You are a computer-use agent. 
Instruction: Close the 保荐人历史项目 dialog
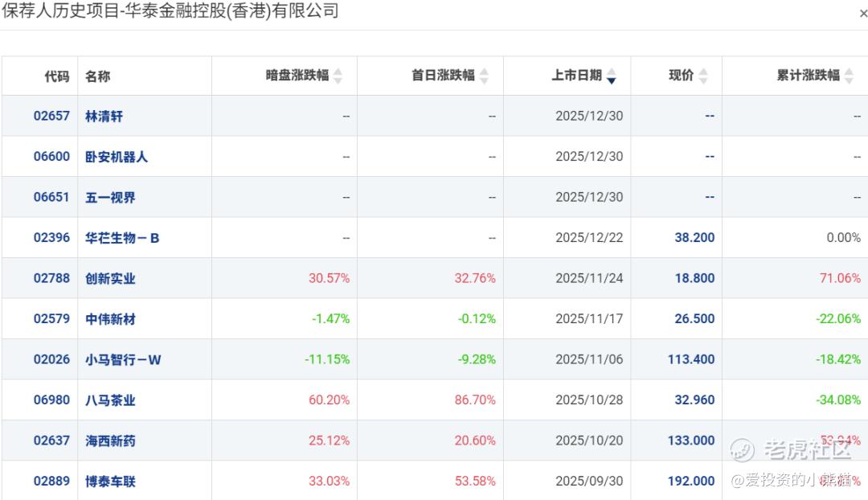(863, 14)
